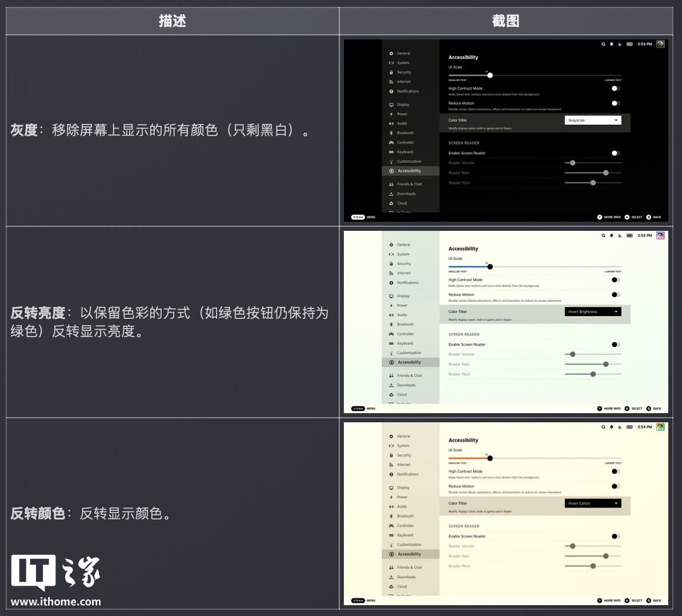Click Power bolt icon in Invert Colors screenshot

(391, 497)
